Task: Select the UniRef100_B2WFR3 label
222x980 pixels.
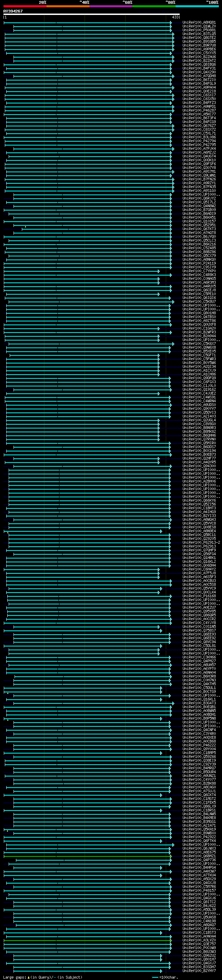Action: (199, 332)
